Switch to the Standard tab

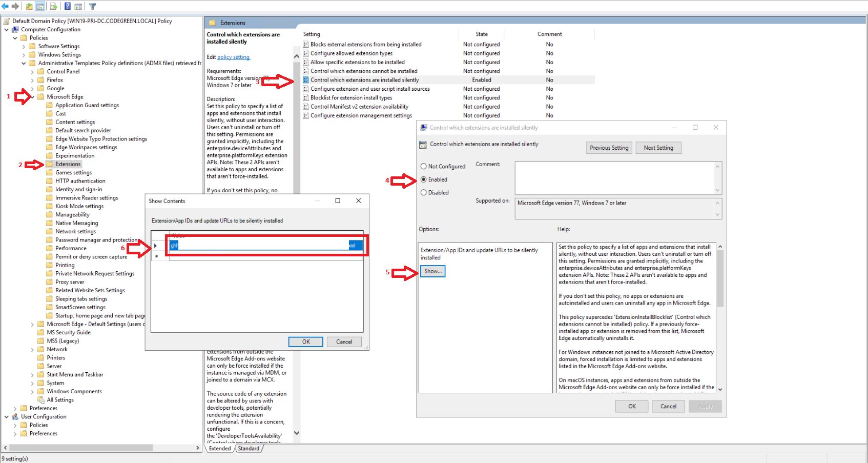pos(249,449)
